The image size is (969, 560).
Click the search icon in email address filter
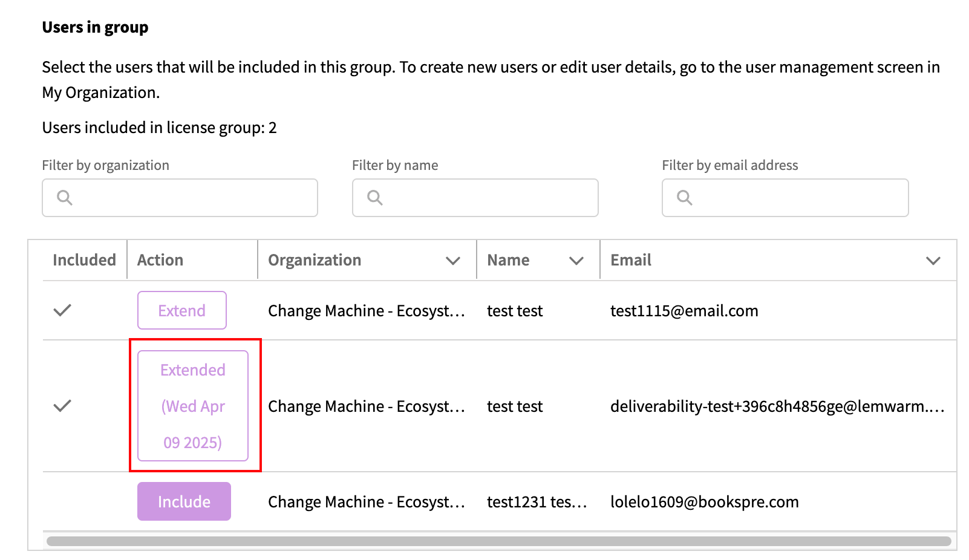685,198
